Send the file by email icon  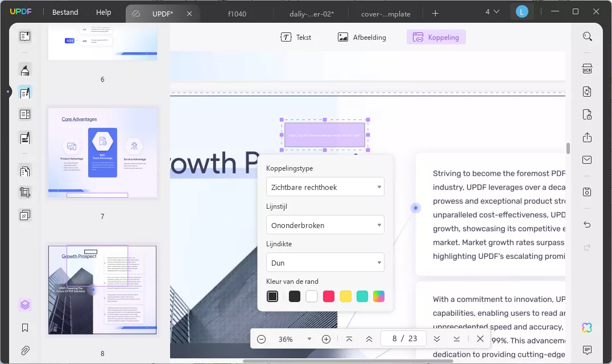(x=587, y=160)
